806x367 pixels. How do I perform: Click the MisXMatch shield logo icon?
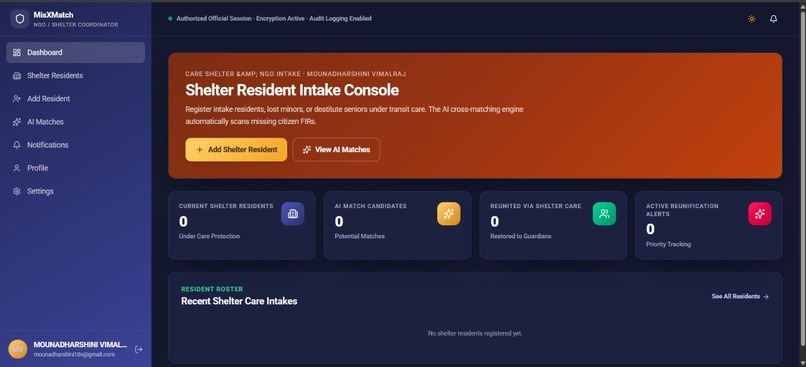pyautogui.click(x=20, y=19)
